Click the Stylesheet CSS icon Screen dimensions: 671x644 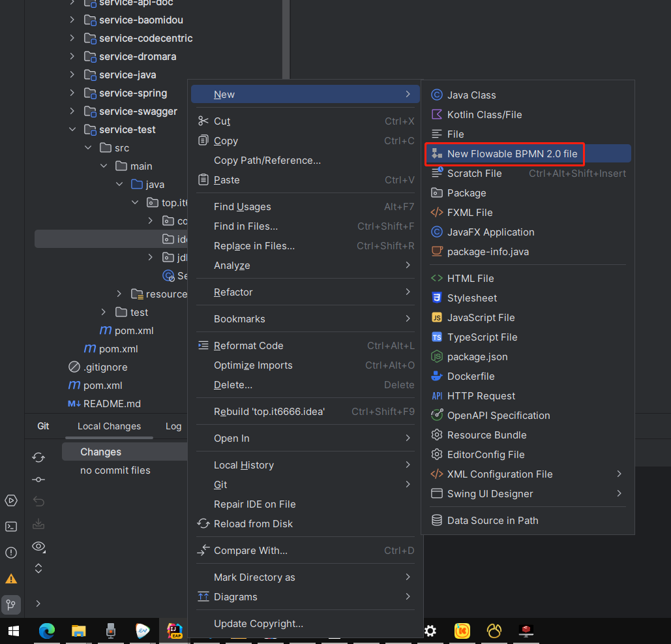(436, 298)
